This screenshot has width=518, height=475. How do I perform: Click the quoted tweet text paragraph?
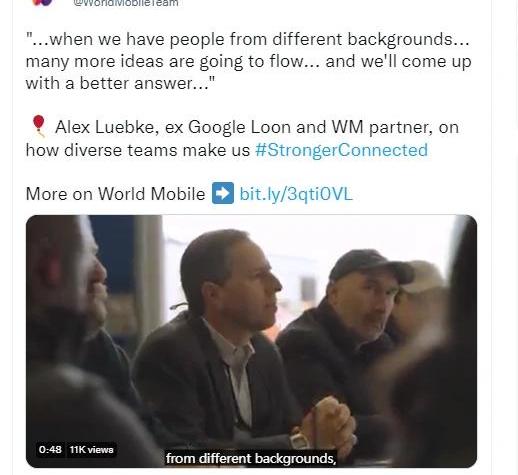tap(248, 61)
